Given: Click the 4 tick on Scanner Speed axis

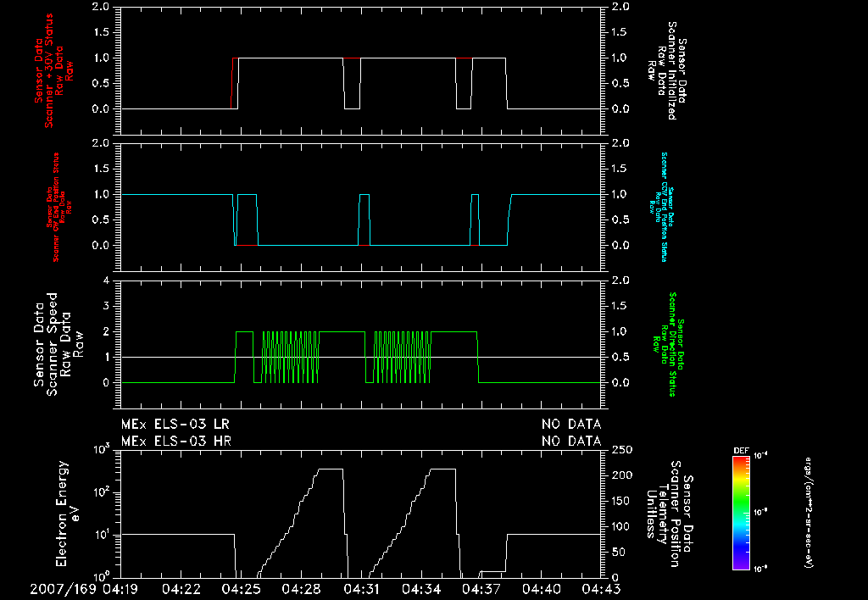Looking at the screenshot, I should (x=106, y=281).
